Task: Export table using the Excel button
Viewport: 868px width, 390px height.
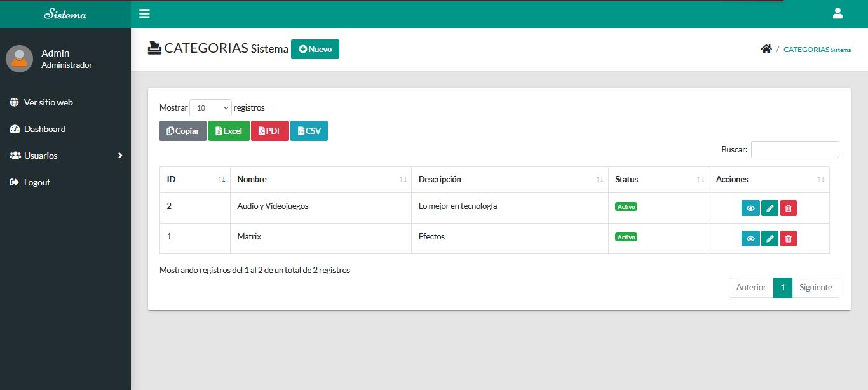Action: (x=229, y=131)
